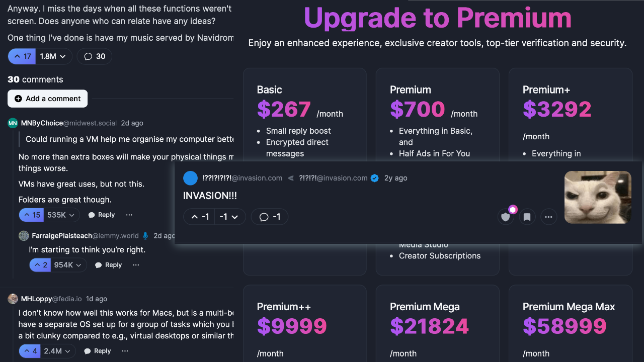This screenshot has height=362, width=644.
Task: Downvote the INVASION!!! post
Action: pos(229,217)
